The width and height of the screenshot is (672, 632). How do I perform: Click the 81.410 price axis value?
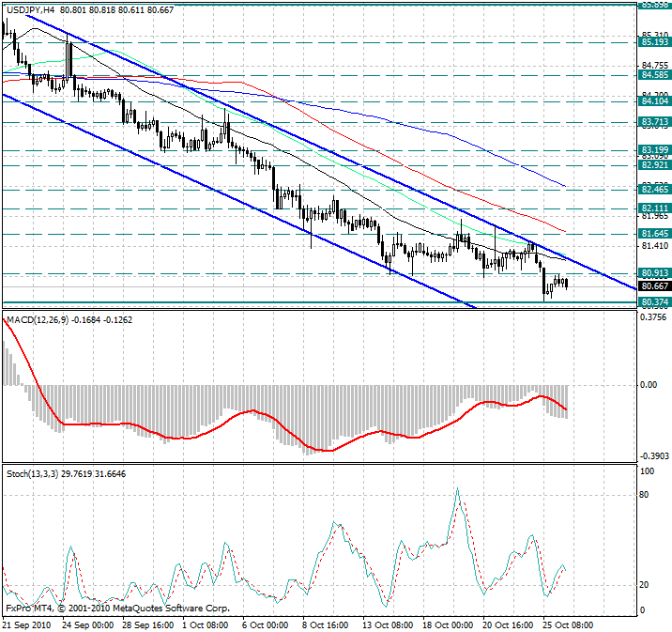pyautogui.click(x=655, y=246)
